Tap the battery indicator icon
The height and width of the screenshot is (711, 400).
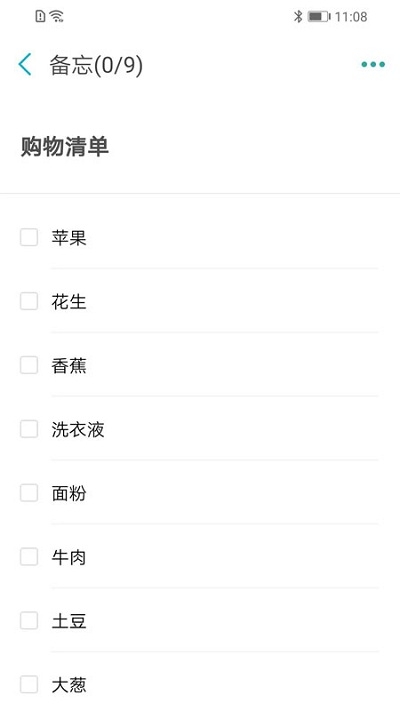point(319,17)
